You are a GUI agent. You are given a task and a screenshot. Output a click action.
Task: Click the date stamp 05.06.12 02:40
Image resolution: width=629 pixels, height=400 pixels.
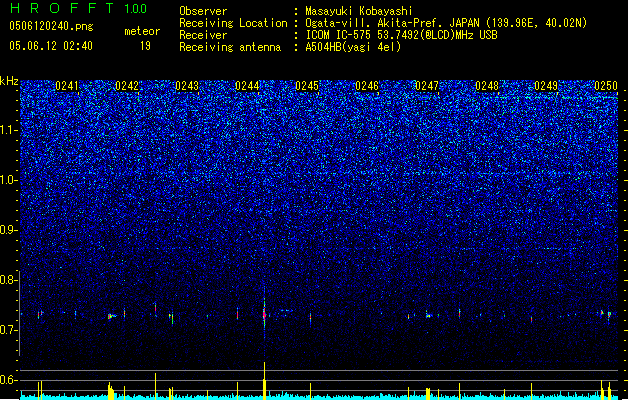(51, 46)
